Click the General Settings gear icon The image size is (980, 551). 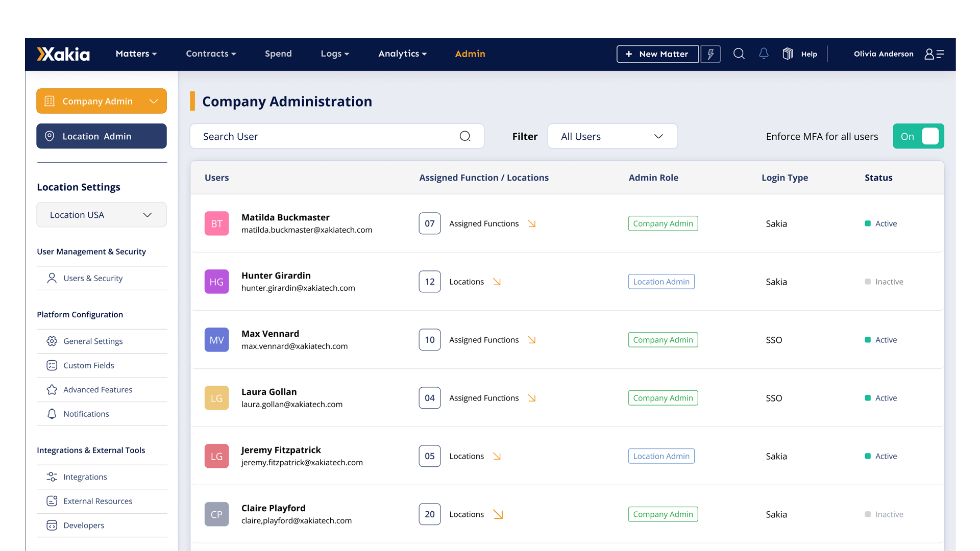coord(52,341)
